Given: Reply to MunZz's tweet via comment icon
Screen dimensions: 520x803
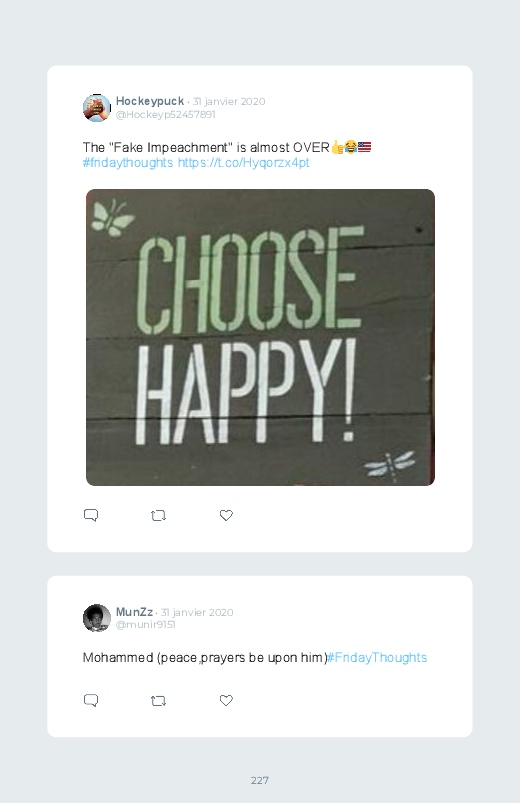Looking at the screenshot, I should pyautogui.click(x=91, y=701).
